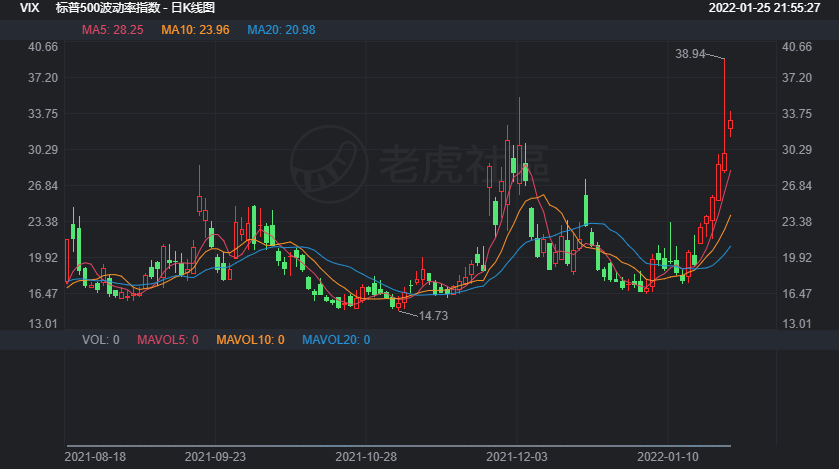Select the MA20: 20.98 indicator label
839x469 pixels.
point(281,30)
